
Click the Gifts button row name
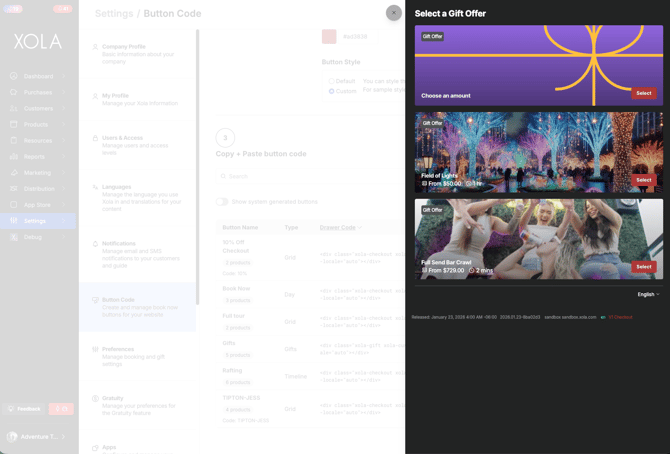(x=229, y=343)
